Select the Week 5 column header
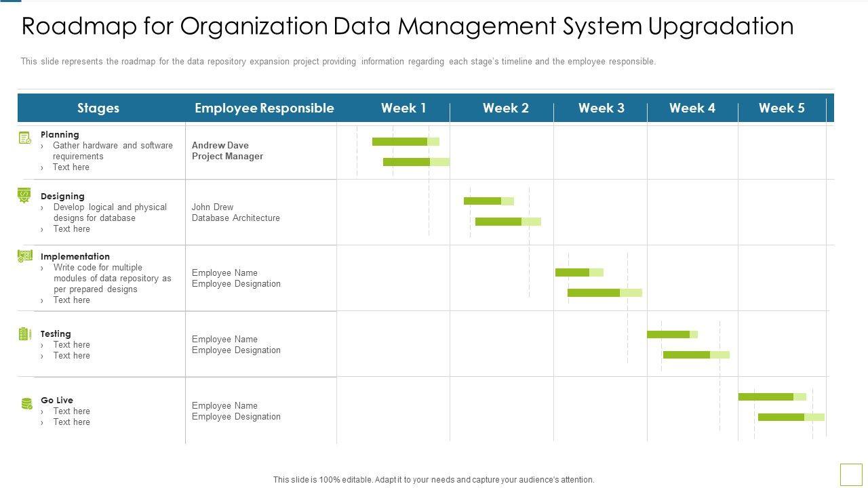Screen dimensions: 868x488 click(x=781, y=108)
